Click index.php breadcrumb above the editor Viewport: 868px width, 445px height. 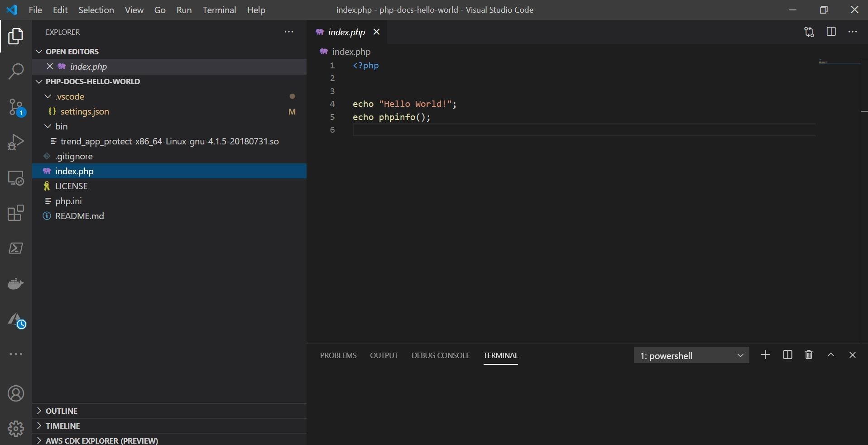(351, 52)
